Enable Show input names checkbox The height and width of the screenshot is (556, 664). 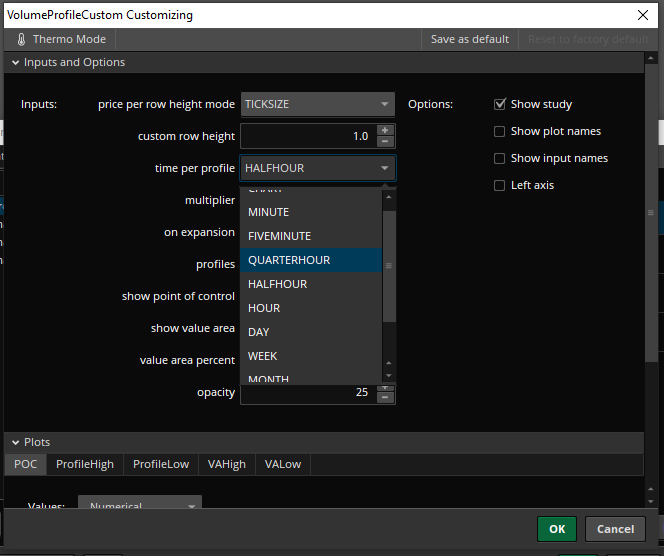[500, 159]
